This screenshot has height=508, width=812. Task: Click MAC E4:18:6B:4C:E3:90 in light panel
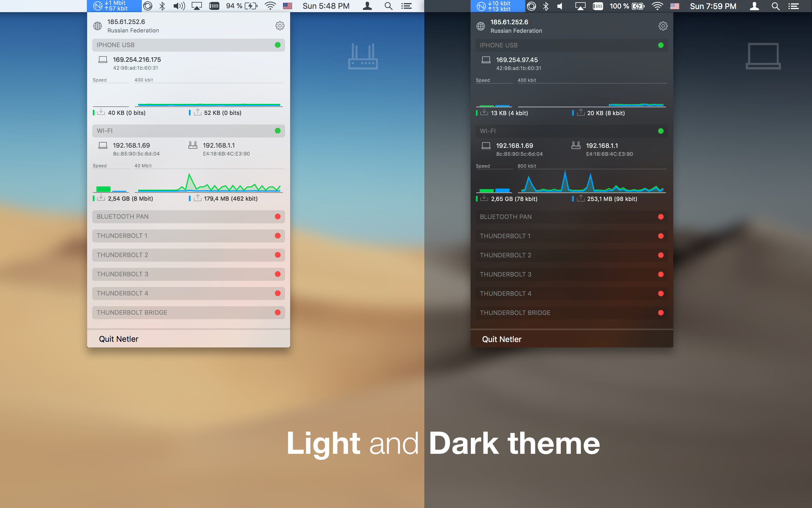226,154
